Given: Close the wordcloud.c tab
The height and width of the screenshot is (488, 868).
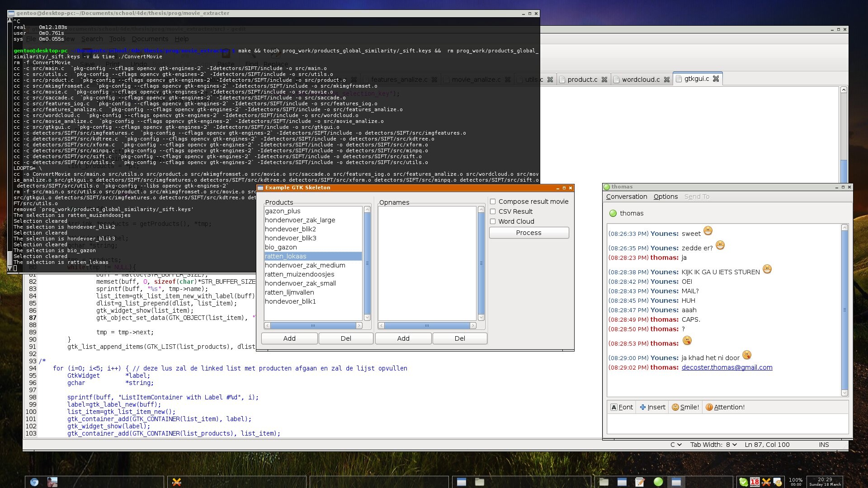Looking at the screenshot, I should point(666,80).
